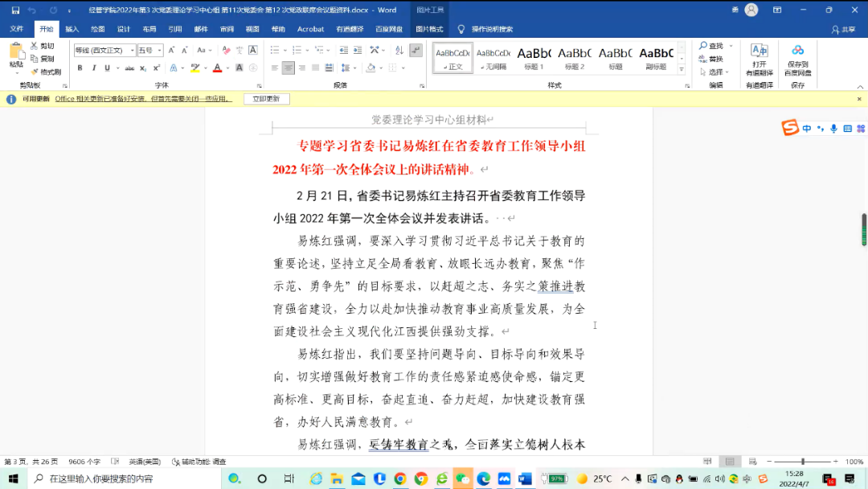Open the 审阅 (Review) ribbon tab
The image size is (868, 489).
click(x=227, y=29)
